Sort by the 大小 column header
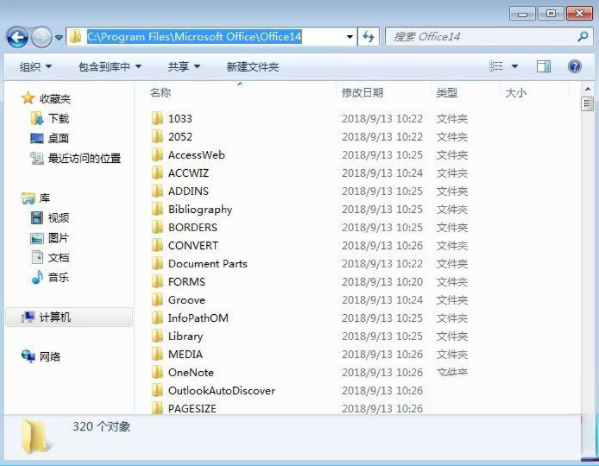 [x=516, y=92]
